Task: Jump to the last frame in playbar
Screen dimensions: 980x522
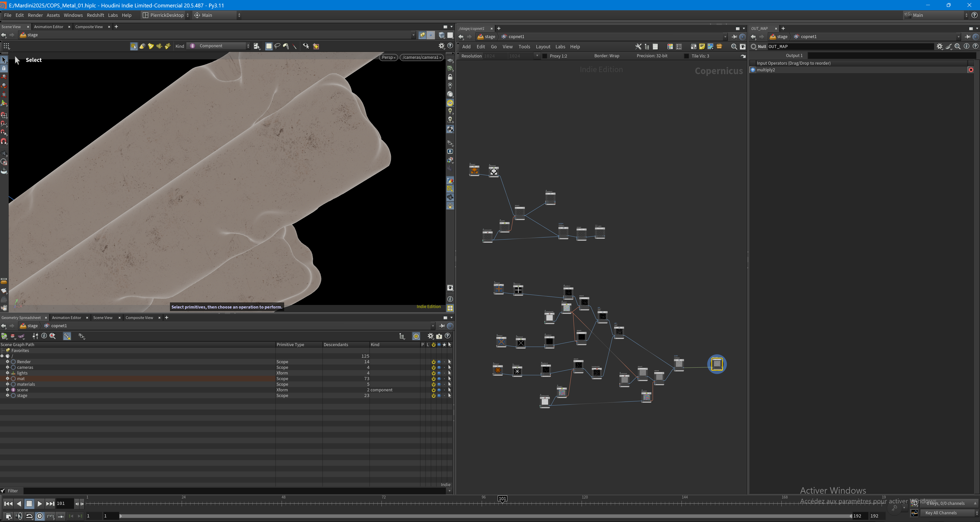Action: [50, 504]
